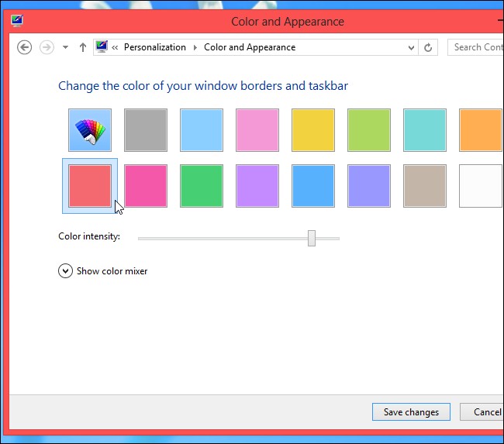The image size is (504, 444).
Task: Click the Forward navigation arrow
Action: 47,47
